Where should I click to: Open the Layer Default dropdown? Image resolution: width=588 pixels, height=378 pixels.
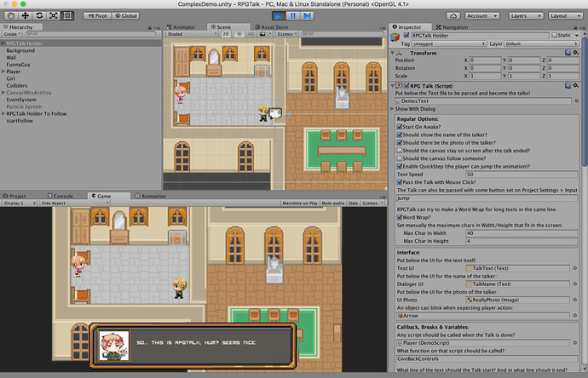[x=541, y=43]
